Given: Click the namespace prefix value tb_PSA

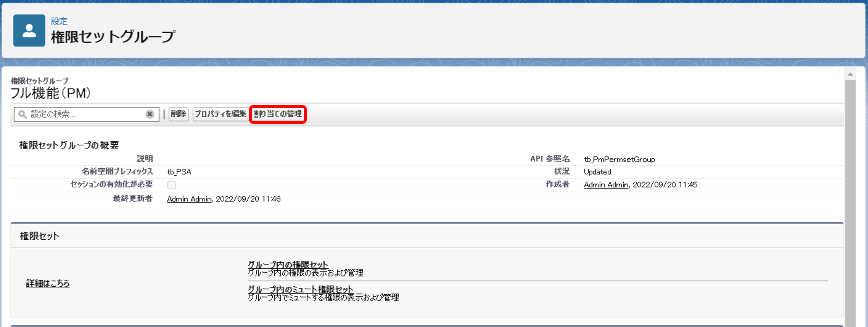Looking at the screenshot, I should (x=179, y=172).
